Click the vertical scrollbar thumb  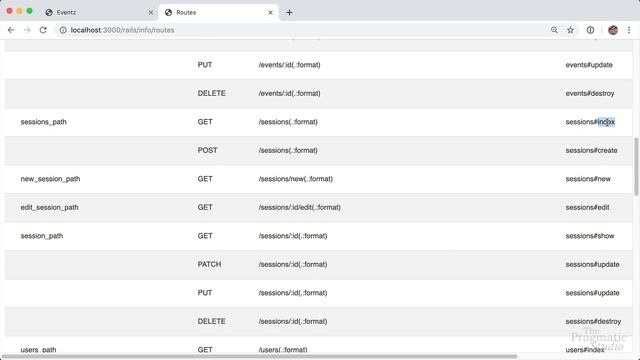[x=636, y=167]
